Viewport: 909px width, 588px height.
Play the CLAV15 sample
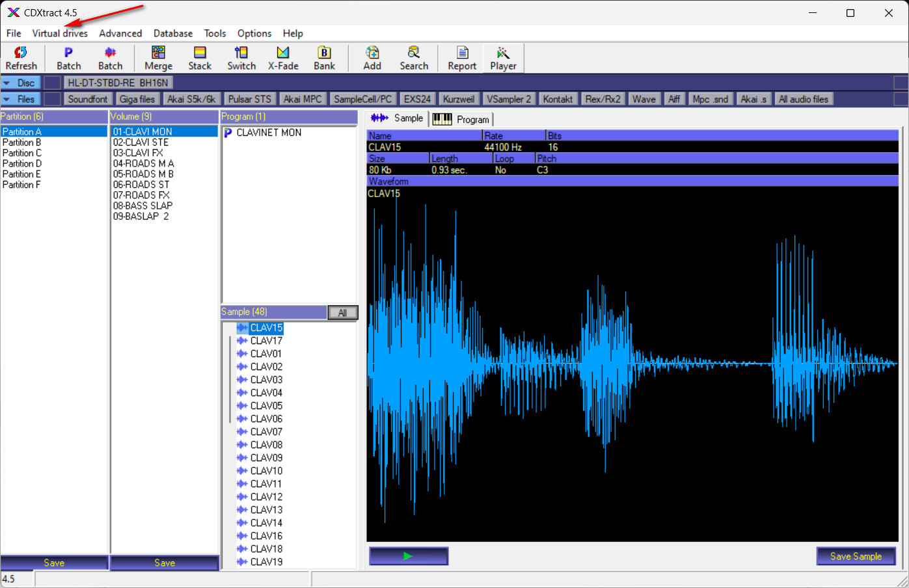coord(409,556)
